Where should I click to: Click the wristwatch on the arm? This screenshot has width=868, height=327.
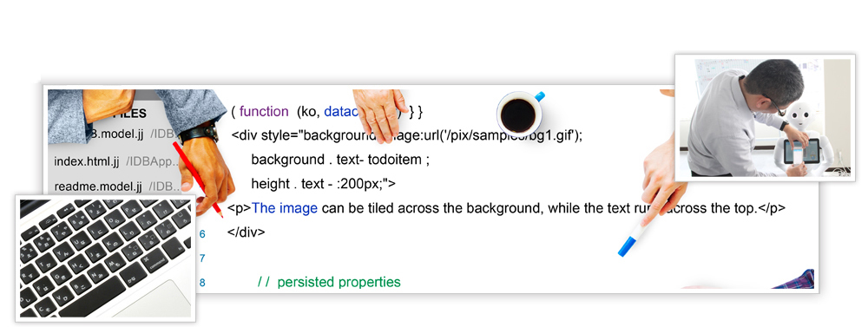coord(200,132)
